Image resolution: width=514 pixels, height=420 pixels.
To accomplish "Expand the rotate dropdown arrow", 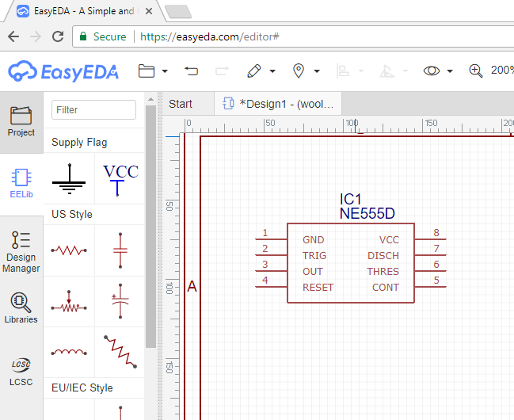I will tap(405, 71).
